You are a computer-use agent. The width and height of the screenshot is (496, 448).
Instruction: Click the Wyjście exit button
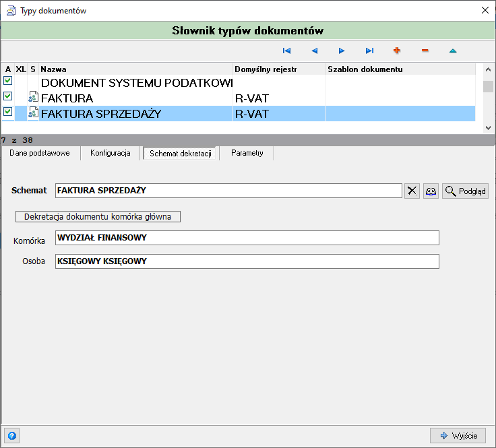458,436
